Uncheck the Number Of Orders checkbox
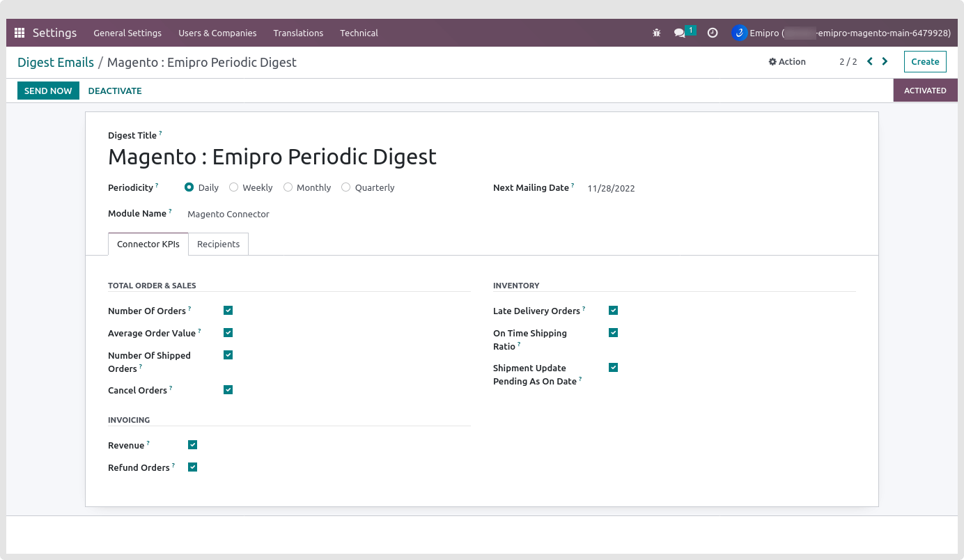This screenshot has height=560, width=964. click(228, 311)
